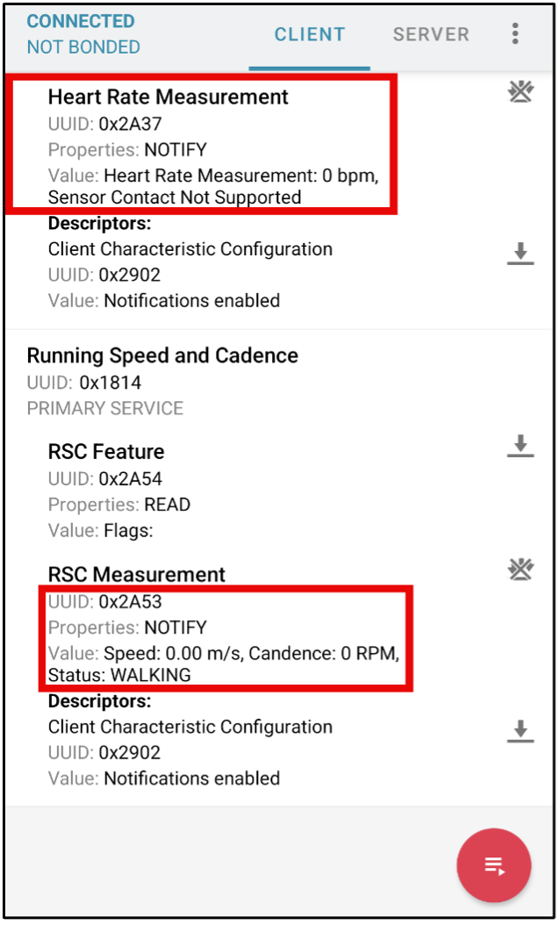Tap the NOT BONDED status text

tap(83, 47)
